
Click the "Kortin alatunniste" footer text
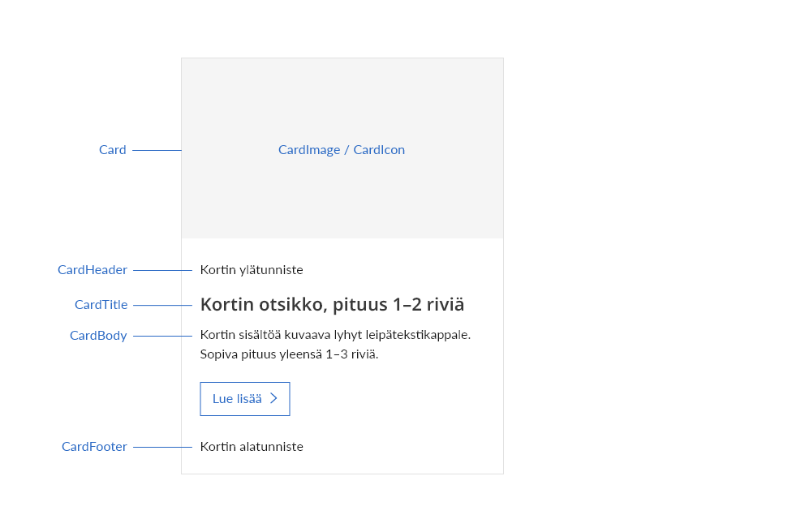(252, 447)
